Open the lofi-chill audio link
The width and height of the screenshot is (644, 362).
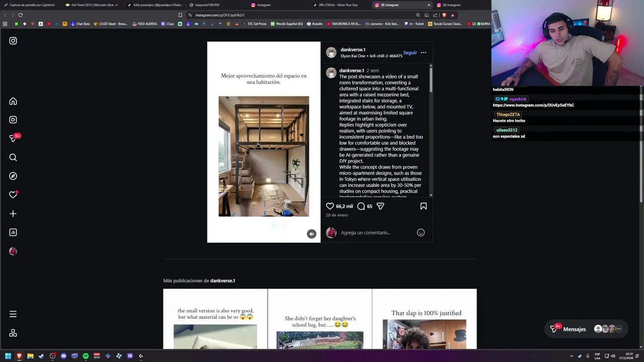pyautogui.click(x=385, y=56)
